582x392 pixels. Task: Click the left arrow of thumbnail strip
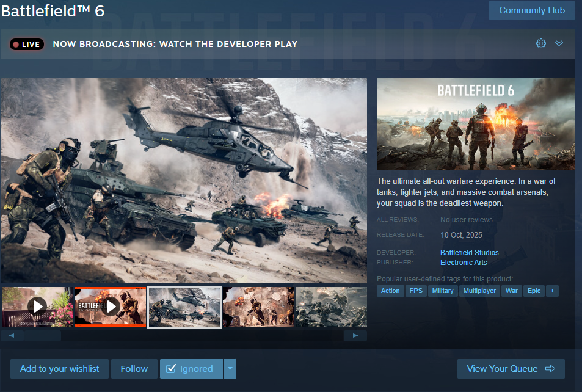coord(12,336)
